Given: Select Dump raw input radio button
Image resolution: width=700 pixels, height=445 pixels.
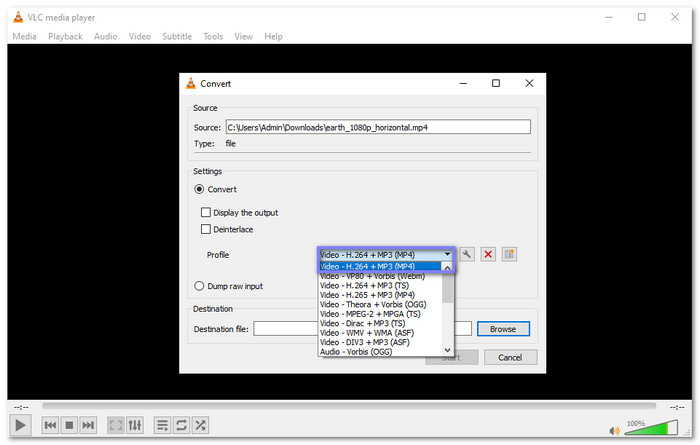Looking at the screenshot, I should [x=199, y=286].
